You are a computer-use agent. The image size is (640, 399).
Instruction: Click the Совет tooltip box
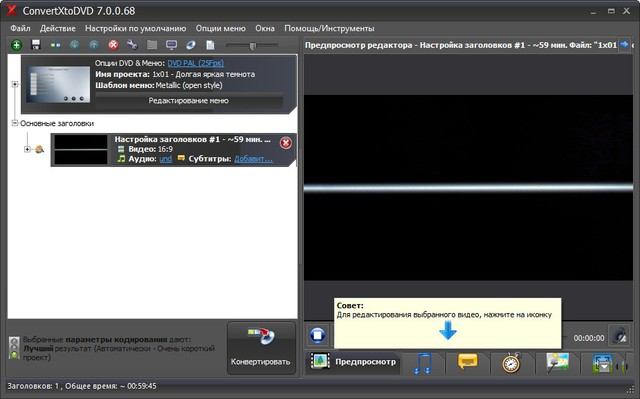448,324
